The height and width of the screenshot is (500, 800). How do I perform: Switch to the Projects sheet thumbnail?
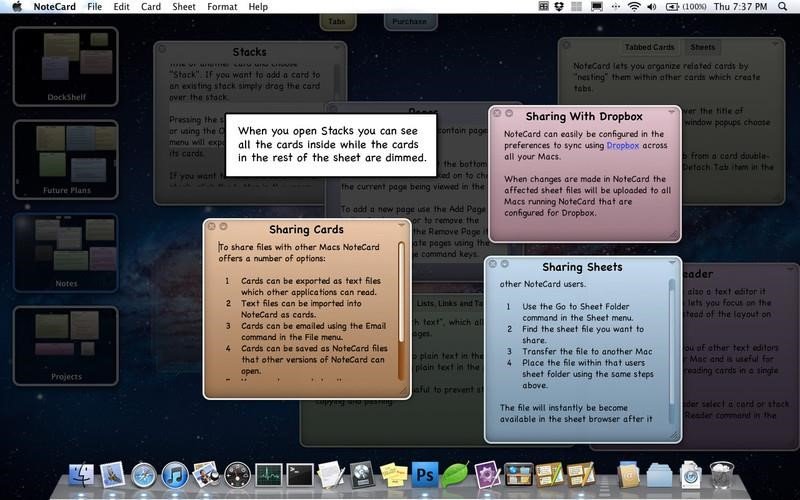pos(66,346)
